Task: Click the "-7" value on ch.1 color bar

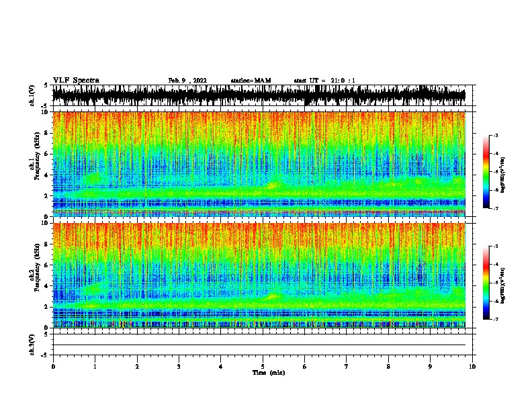Action: (495, 208)
